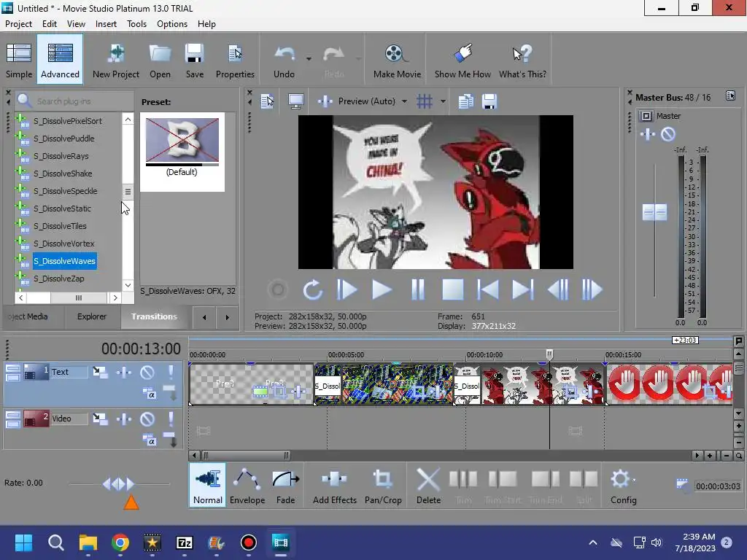Click the Play button
This screenshot has height=560, width=747.
coord(382,289)
